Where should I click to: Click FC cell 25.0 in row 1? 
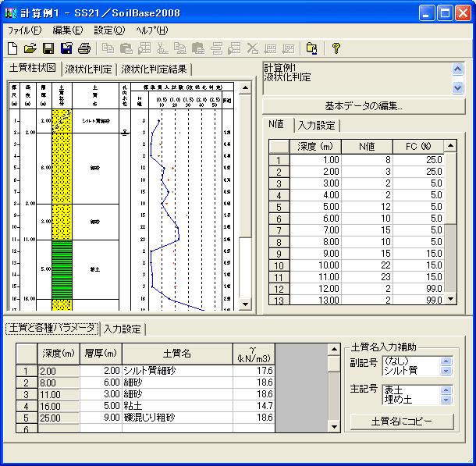[418, 160]
